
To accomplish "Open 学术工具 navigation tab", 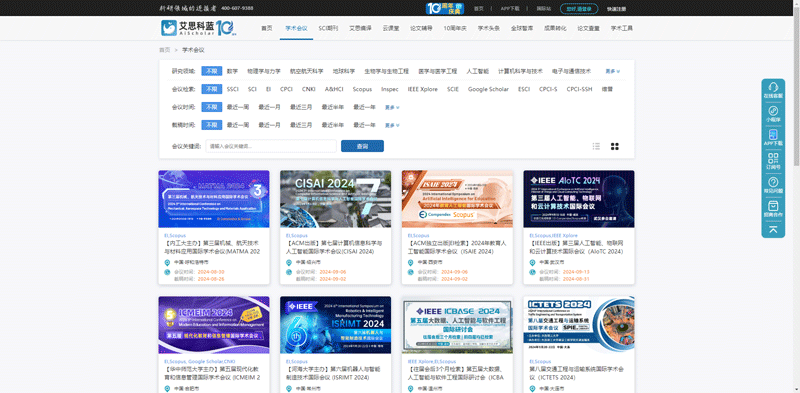I will [x=621, y=29].
